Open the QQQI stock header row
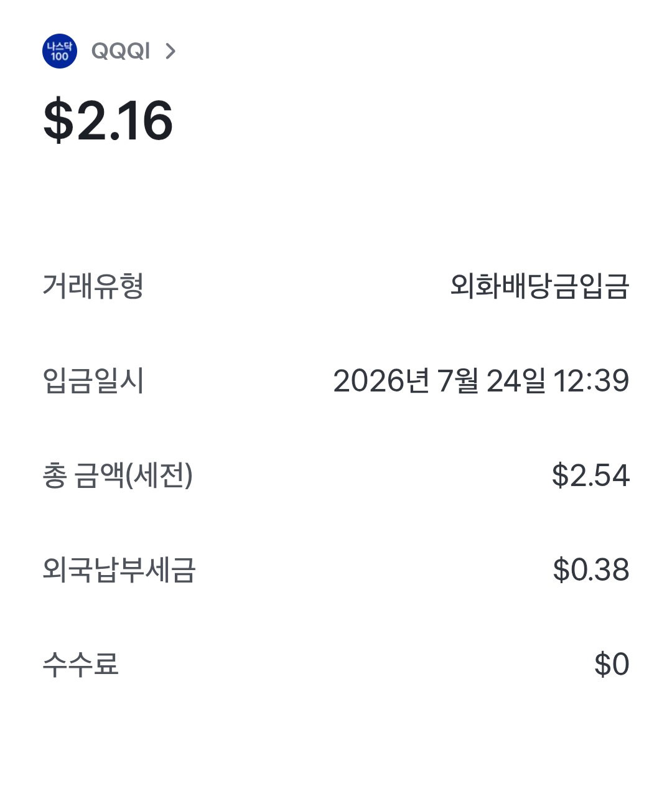Viewport: 672px width, 796px height. pos(110,51)
